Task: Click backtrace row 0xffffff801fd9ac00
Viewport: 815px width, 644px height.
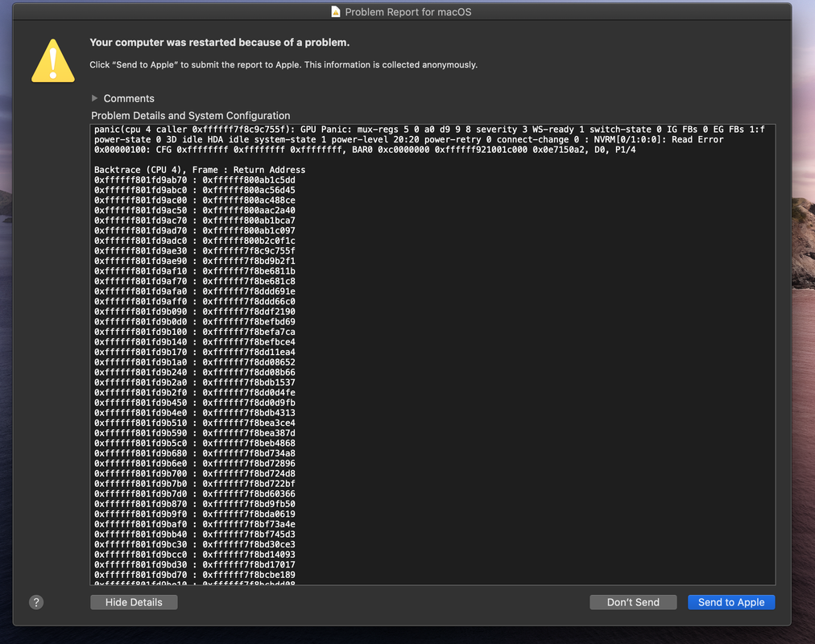Action: click(x=194, y=200)
